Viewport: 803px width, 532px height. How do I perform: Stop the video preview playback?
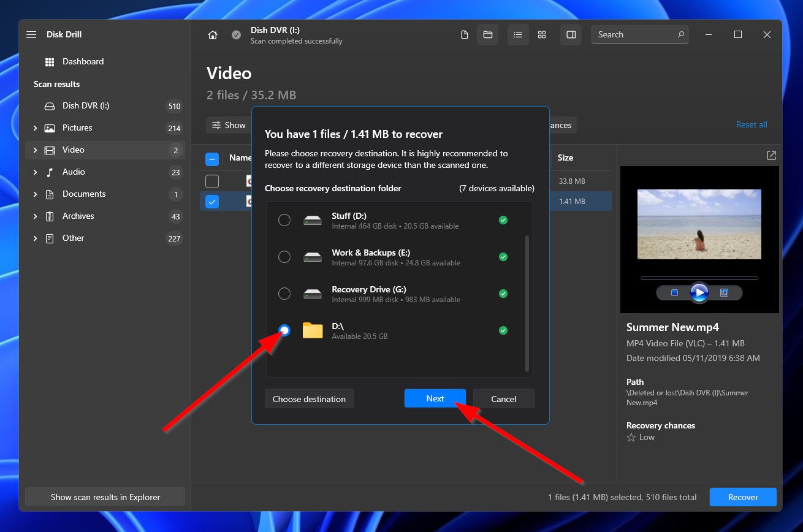click(674, 293)
